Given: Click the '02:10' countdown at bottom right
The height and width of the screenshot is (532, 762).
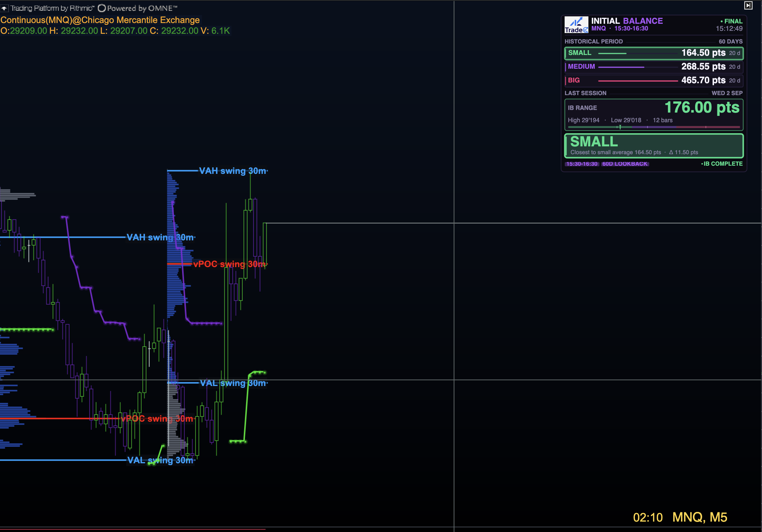Looking at the screenshot, I should [x=648, y=517].
